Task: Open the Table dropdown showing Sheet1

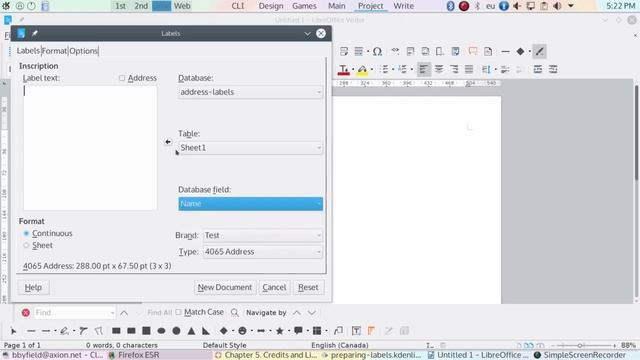Action: click(x=251, y=148)
